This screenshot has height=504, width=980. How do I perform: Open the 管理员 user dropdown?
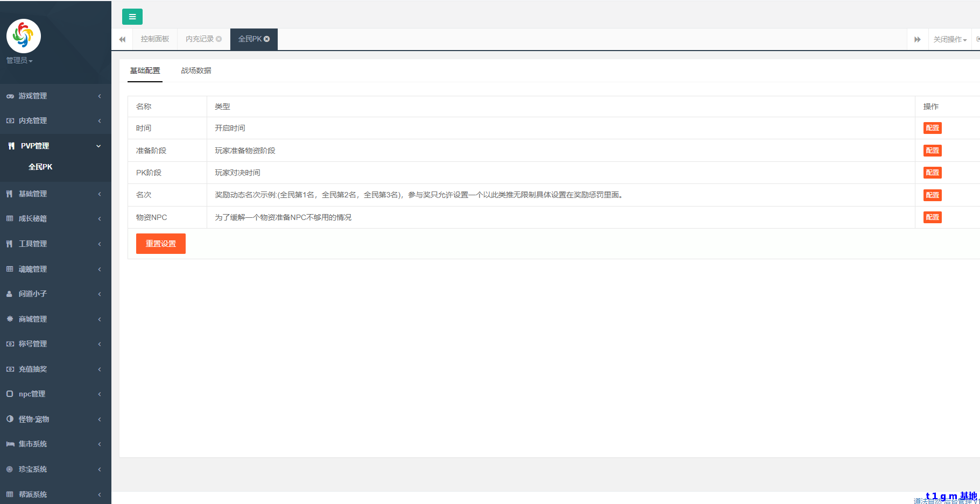tap(19, 60)
